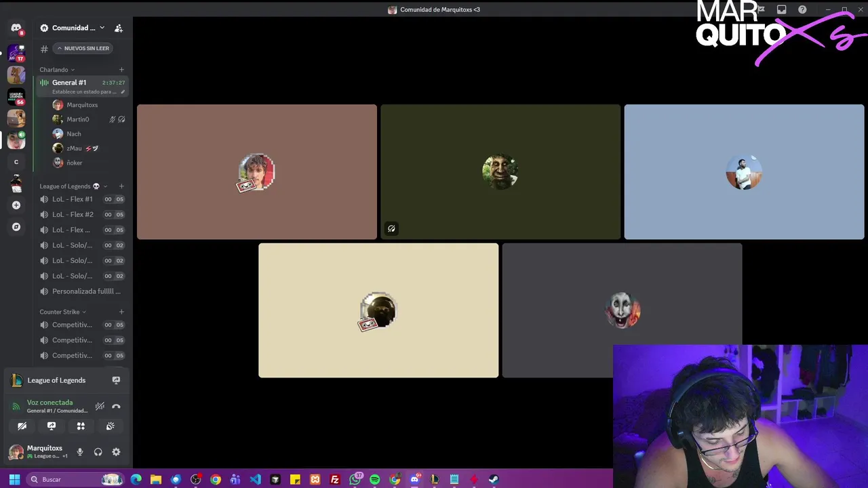The image size is (868, 488).
Task: Toggle noise suppression icon beside Voz conectada
Action: [100, 407]
